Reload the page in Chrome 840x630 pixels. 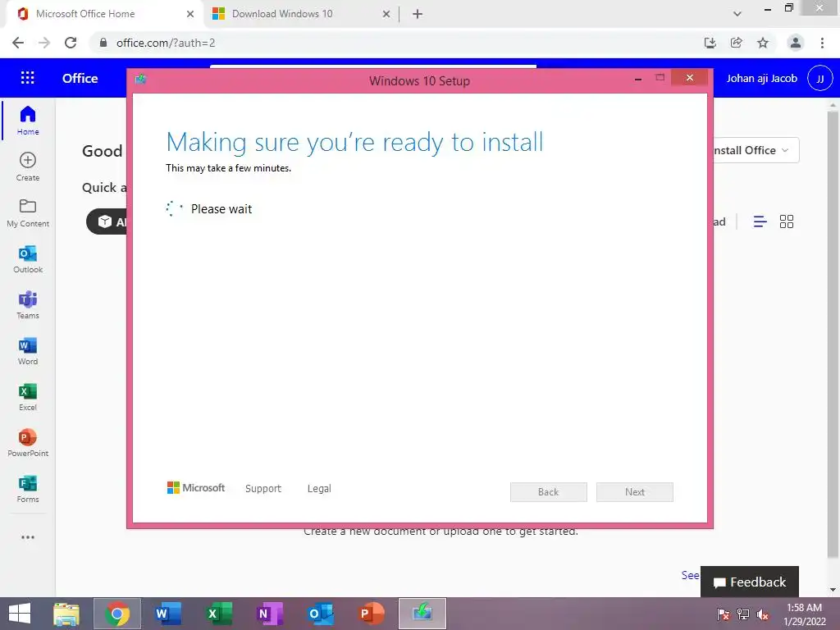click(x=71, y=43)
